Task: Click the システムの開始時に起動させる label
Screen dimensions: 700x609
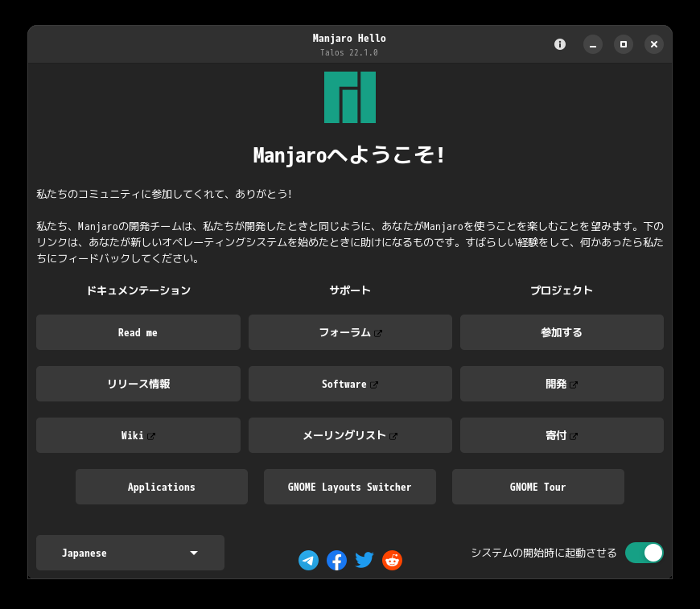Action: (544, 553)
